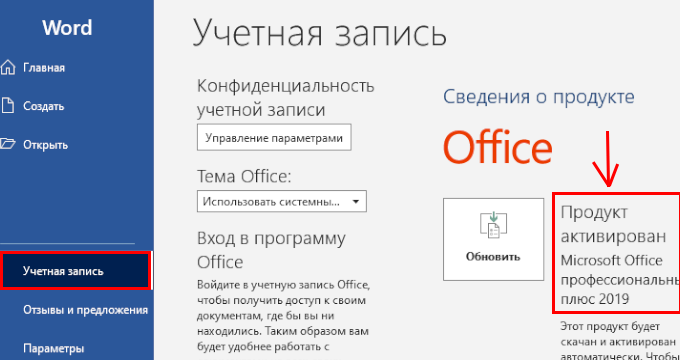This screenshot has width=680, height=360.
Task: Select Создать in the sidebar
Action: point(43,106)
